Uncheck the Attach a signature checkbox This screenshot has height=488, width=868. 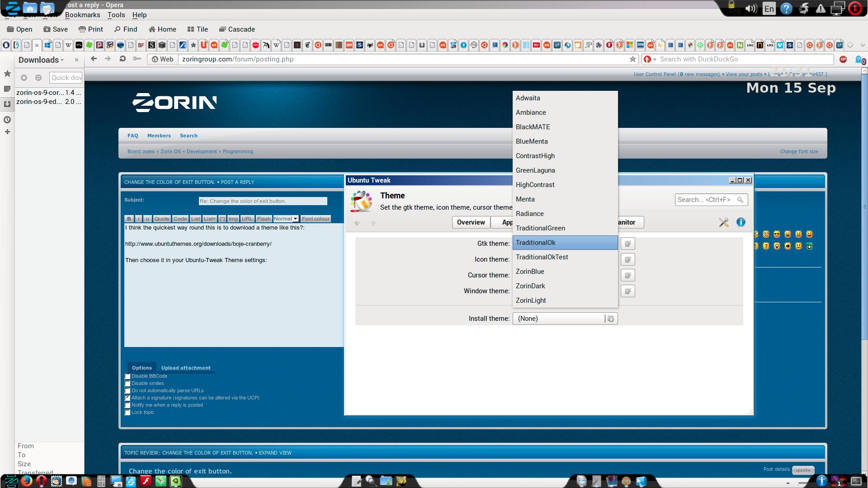tap(127, 398)
